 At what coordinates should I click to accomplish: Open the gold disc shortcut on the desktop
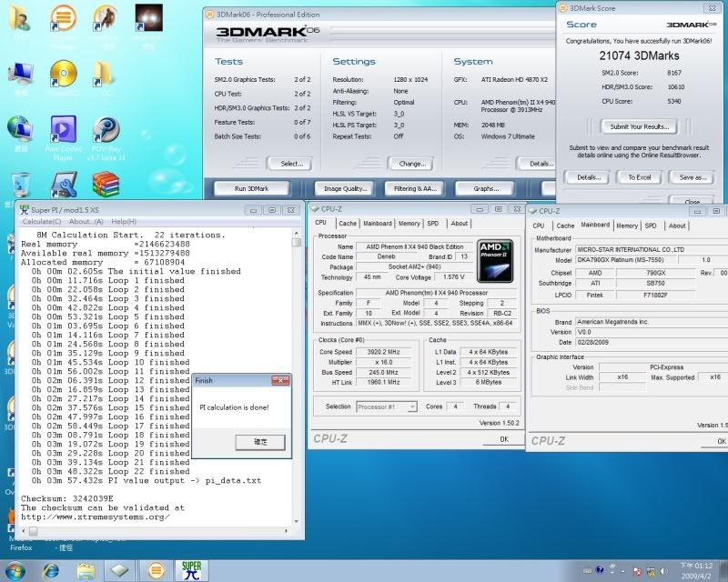[63, 74]
